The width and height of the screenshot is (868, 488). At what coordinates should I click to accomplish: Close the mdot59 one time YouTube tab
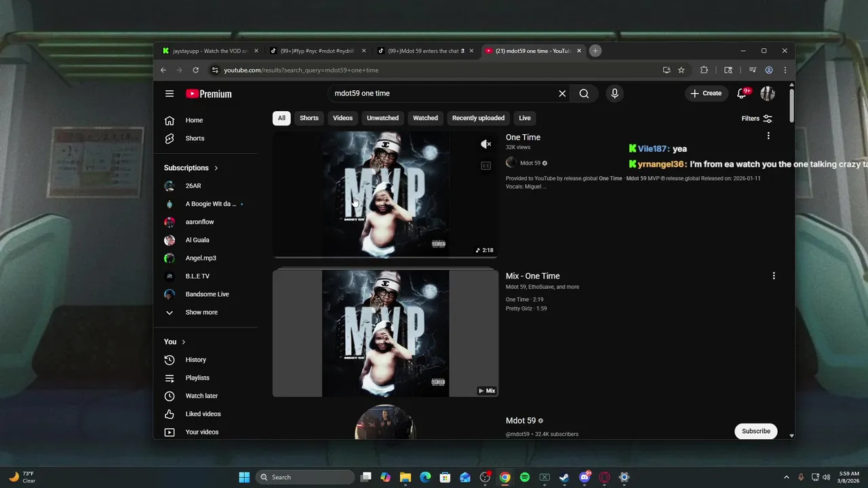coord(580,51)
